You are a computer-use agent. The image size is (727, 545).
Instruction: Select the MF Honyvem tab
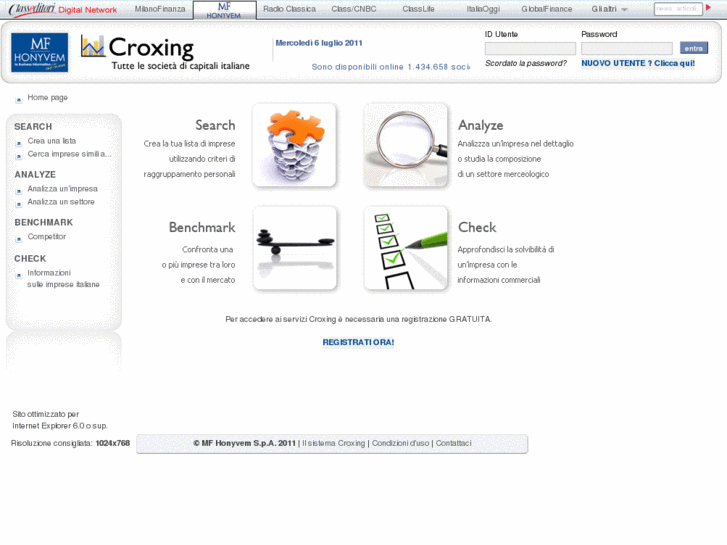[224, 10]
